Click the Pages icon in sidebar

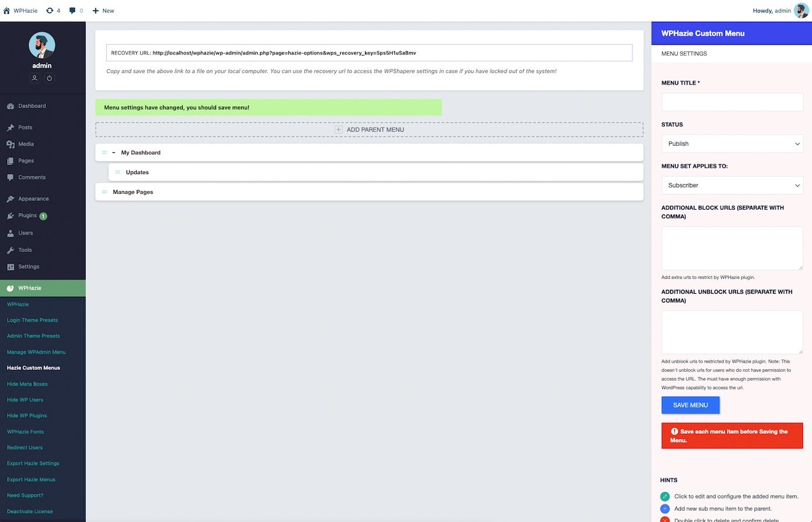click(10, 161)
